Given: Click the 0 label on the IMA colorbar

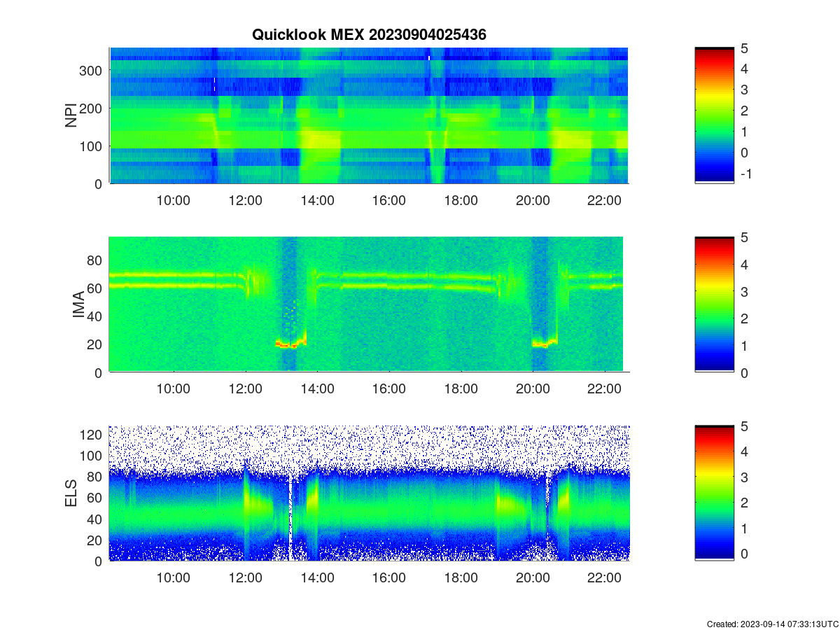Looking at the screenshot, I should pyautogui.click(x=744, y=372).
